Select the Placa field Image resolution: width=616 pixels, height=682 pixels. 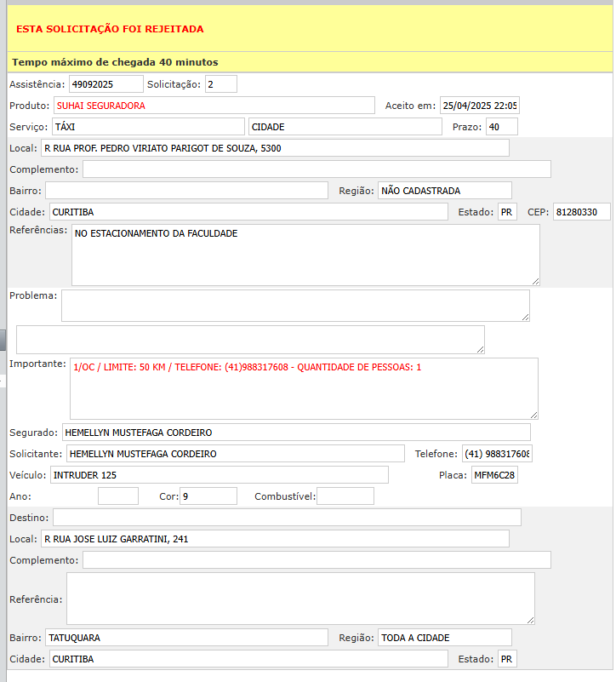coord(494,475)
